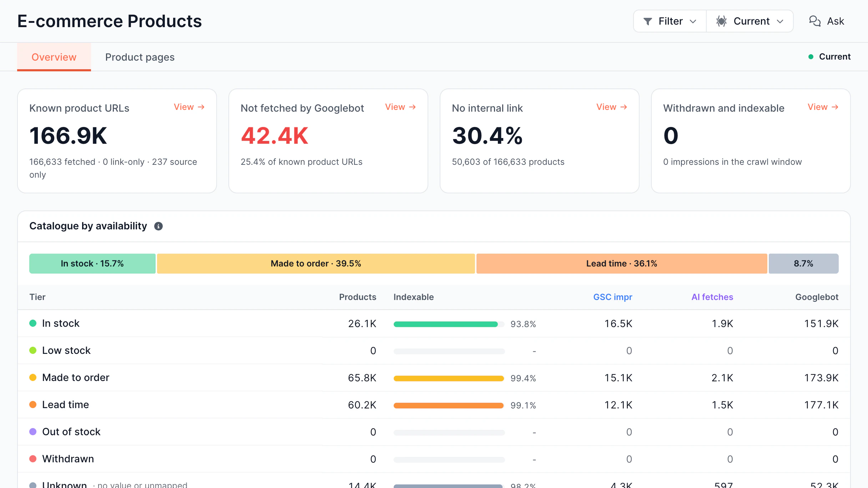Image resolution: width=868 pixels, height=488 pixels.
Task: Select the In stock tier row label
Action: click(61, 323)
